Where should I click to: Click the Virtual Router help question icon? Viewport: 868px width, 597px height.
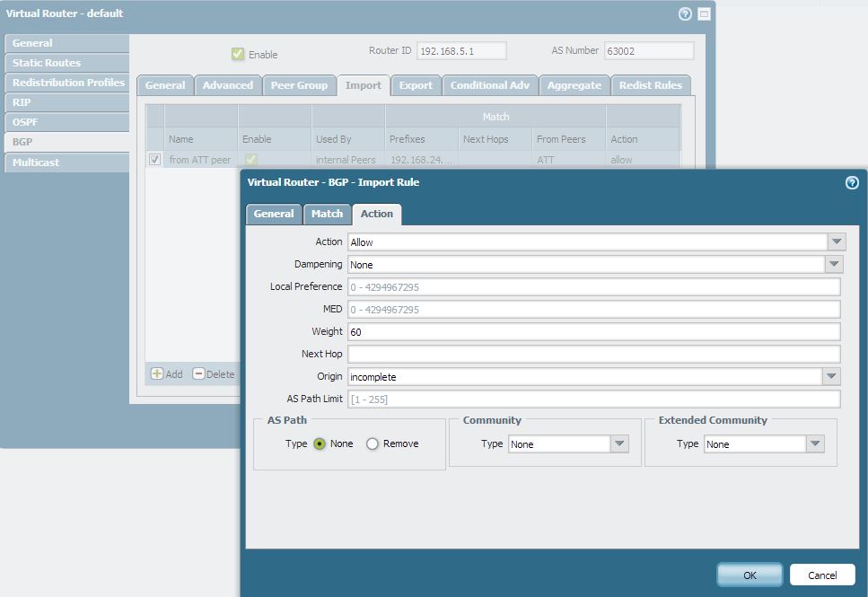(x=685, y=14)
